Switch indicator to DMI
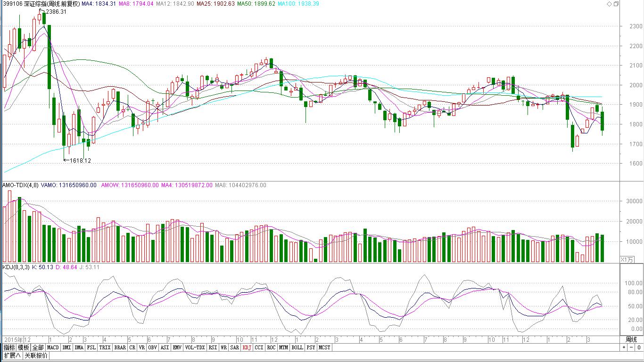Viewport: 644px width, 362px height. tap(67, 348)
